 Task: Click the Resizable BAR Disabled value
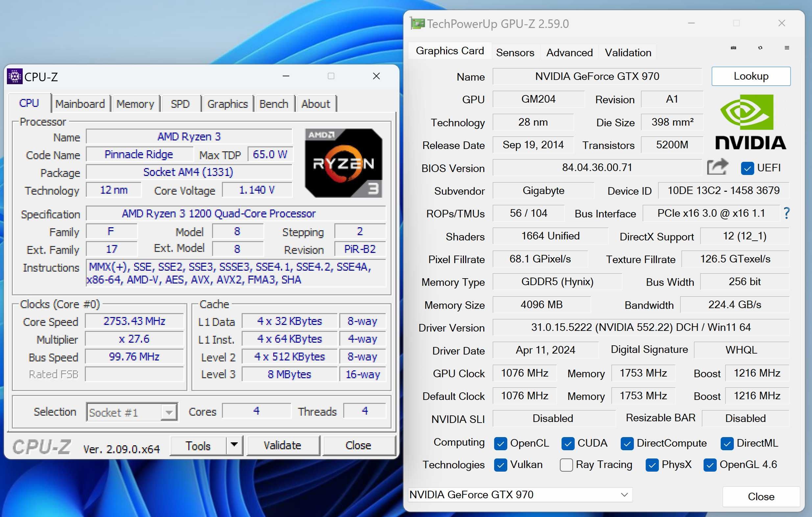[x=745, y=418]
